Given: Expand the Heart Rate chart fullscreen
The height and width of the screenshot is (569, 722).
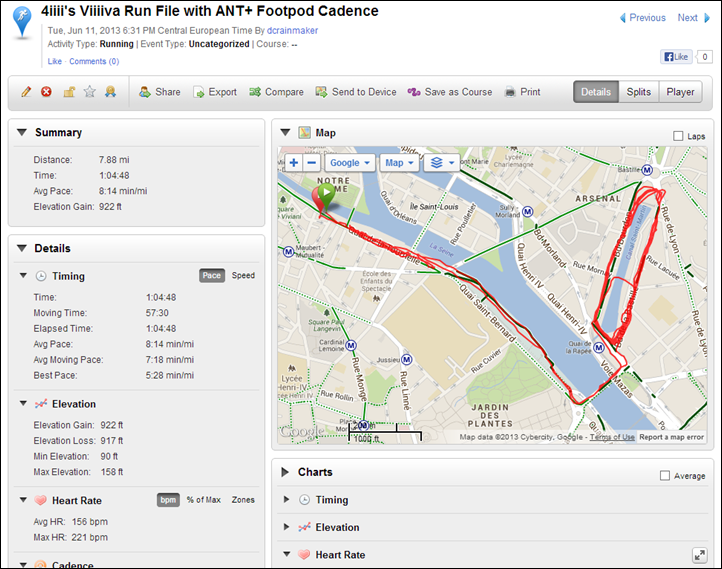Looking at the screenshot, I should (699, 555).
